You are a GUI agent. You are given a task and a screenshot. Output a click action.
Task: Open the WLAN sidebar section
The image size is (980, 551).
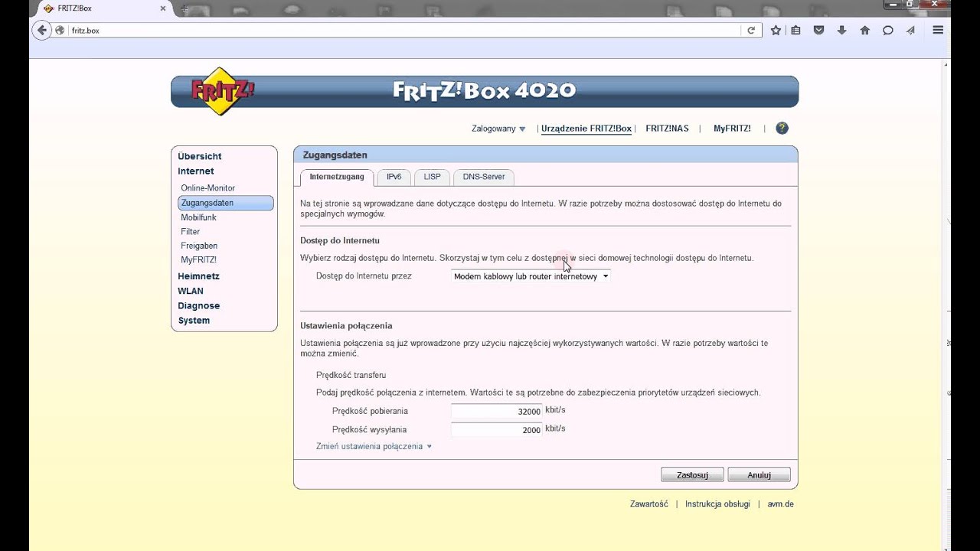pos(191,291)
